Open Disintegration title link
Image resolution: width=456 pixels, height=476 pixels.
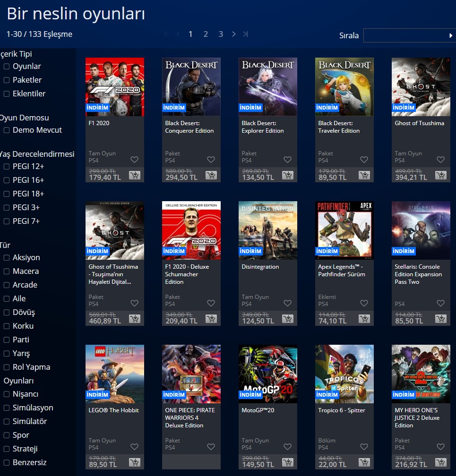[260, 266]
